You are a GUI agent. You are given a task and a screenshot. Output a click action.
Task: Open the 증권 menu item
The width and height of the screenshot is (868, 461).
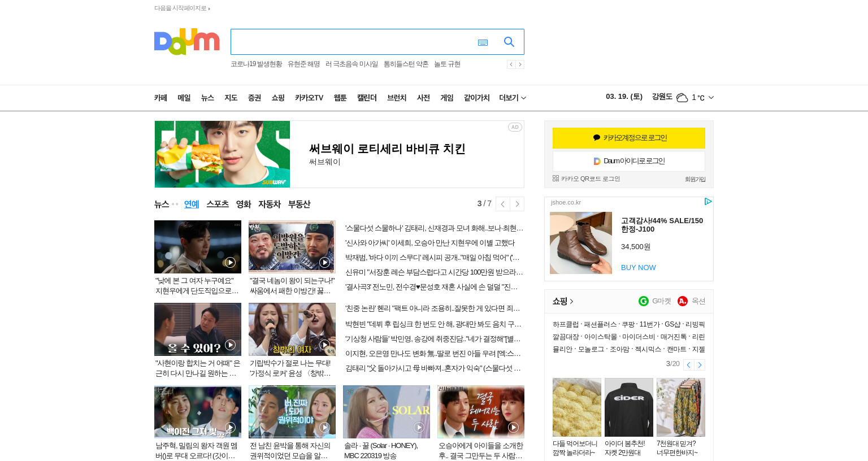(254, 98)
